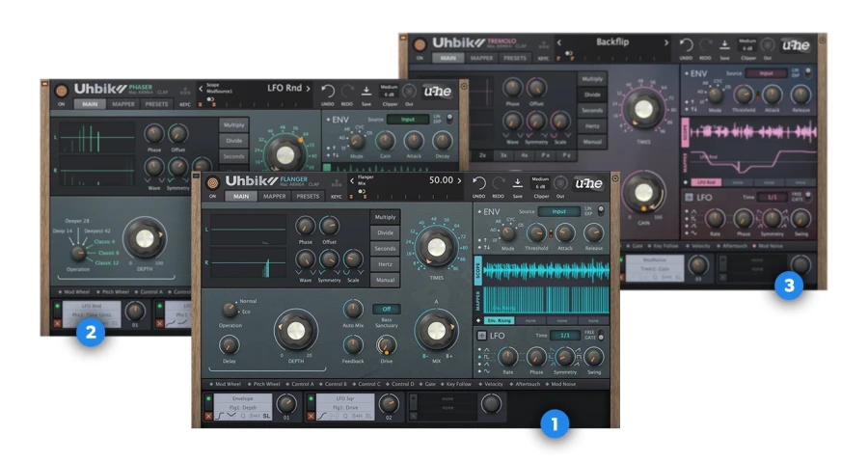Click the Flanger TIMES knob
Screen dimensions: 868x462
[436, 247]
